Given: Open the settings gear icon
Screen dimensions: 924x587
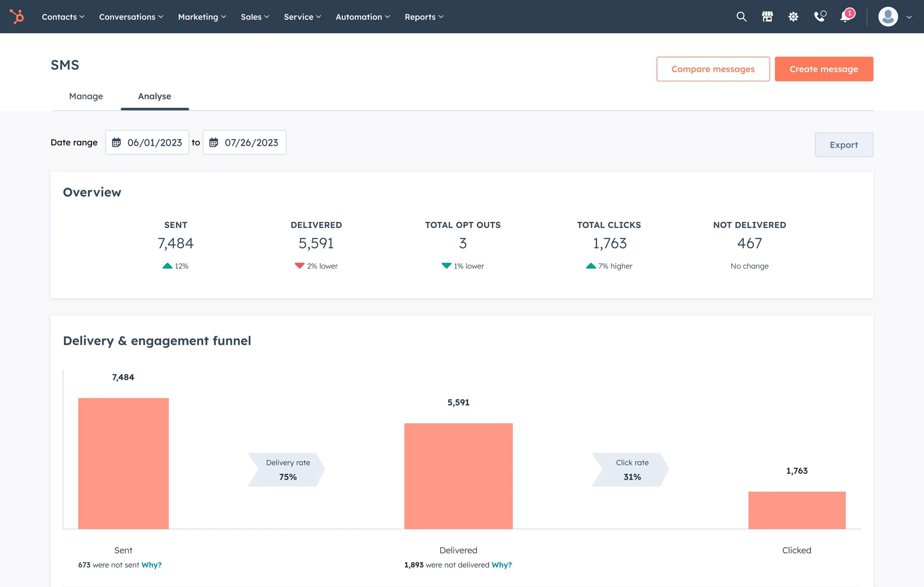Looking at the screenshot, I should pos(793,17).
